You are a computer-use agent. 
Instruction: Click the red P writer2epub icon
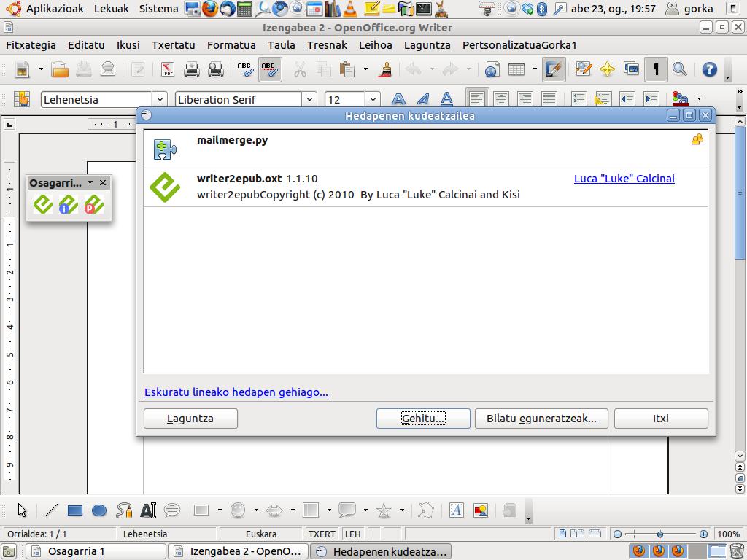point(93,205)
